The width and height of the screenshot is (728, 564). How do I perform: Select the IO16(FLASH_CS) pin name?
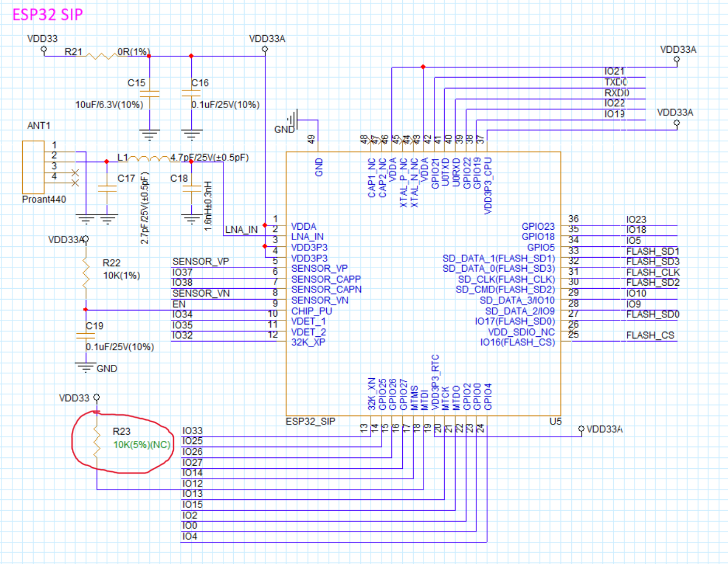tap(518, 343)
